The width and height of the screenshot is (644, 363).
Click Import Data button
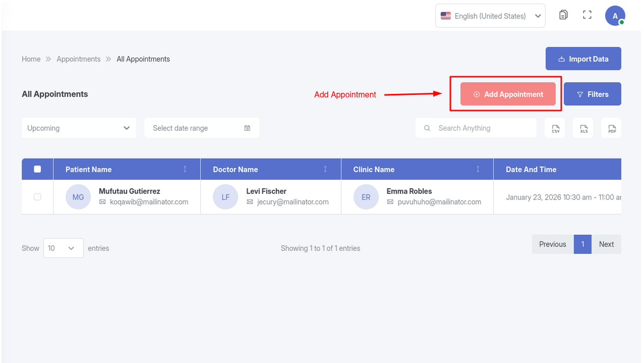[583, 59]
